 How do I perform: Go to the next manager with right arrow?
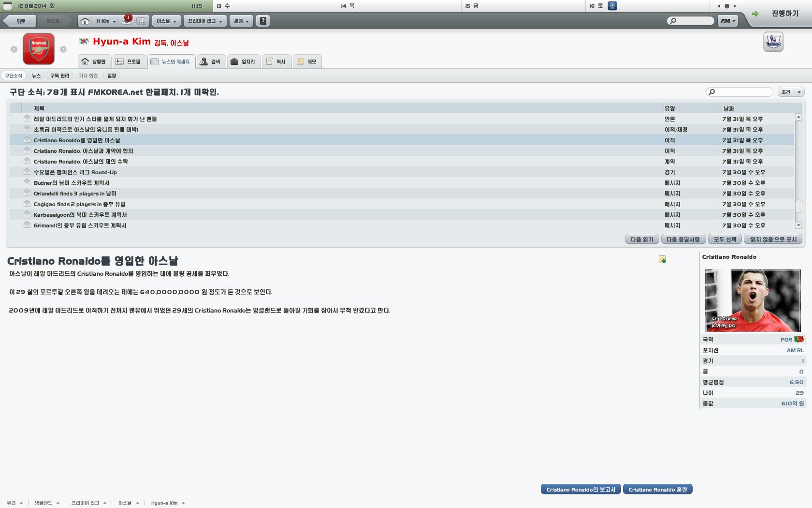click(x=63, y=49)
